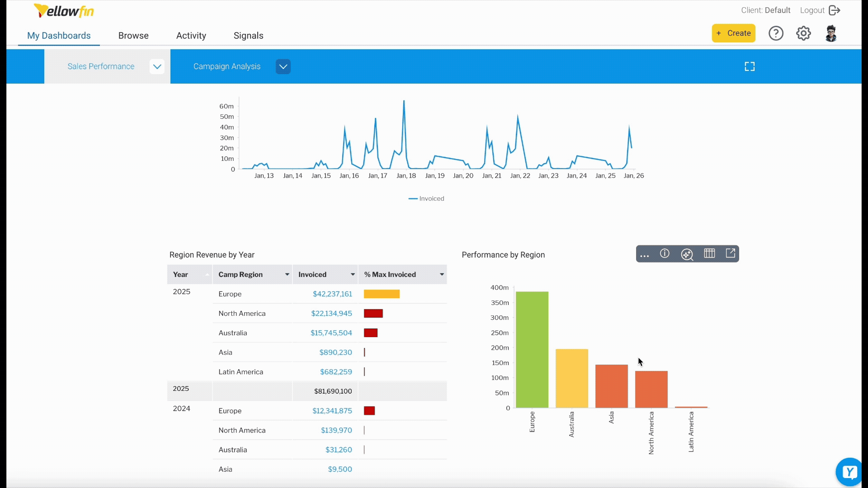Open Performance by Region in a new window
This screenshot has height=488, width=868.
(731, 253)
